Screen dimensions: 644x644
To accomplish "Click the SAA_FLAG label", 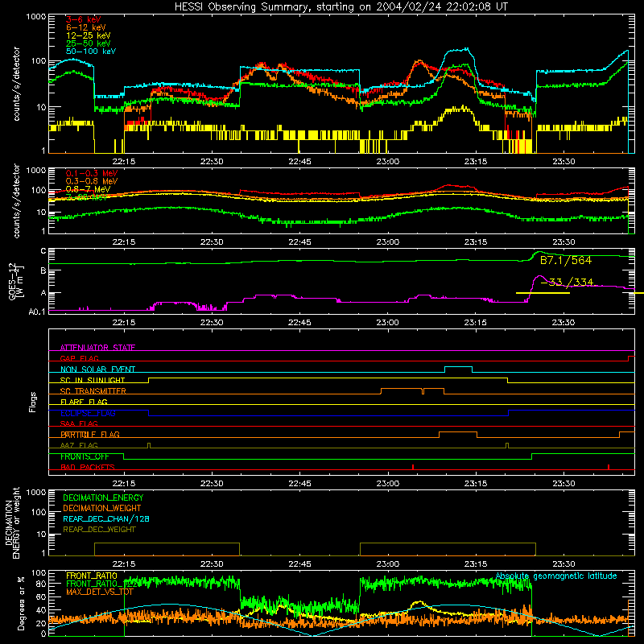I will pos(79,423).
